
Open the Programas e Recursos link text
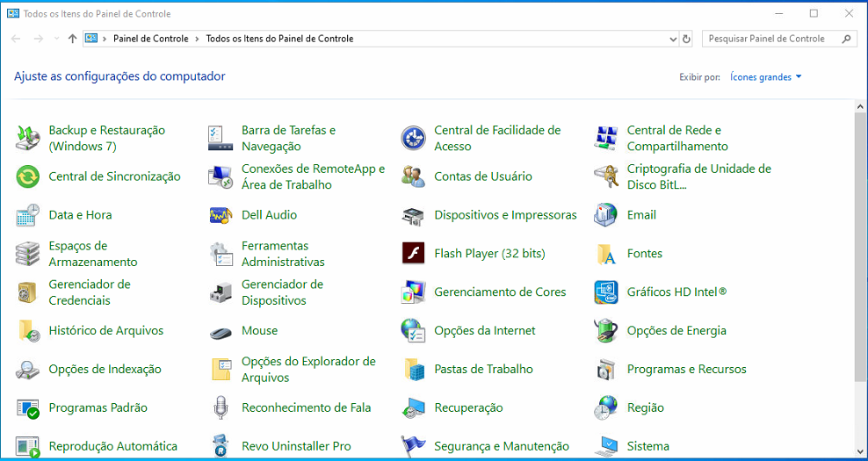[x=686, y=369]
